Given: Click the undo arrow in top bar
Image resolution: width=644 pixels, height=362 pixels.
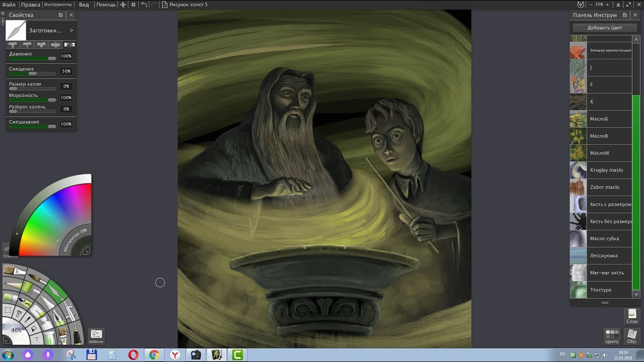Looking at the screenshot, I should click(144, 5).
